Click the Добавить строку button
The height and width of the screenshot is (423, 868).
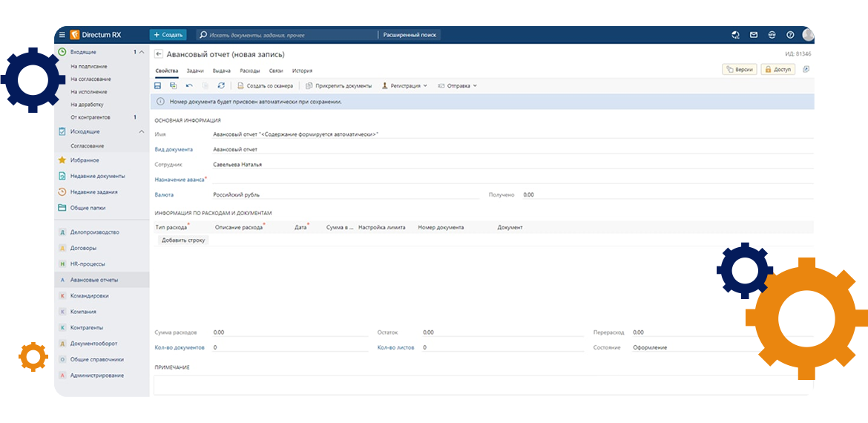pyautogui.click(x=183, y=240)
